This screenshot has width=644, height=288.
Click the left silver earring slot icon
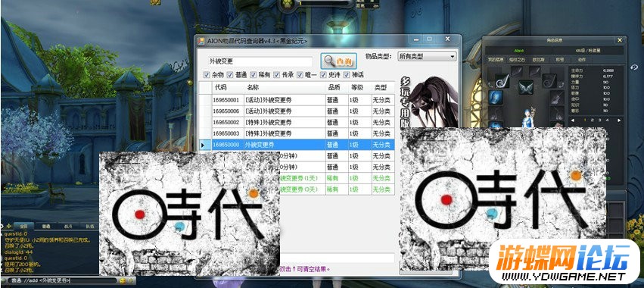(x=502, y=80)
